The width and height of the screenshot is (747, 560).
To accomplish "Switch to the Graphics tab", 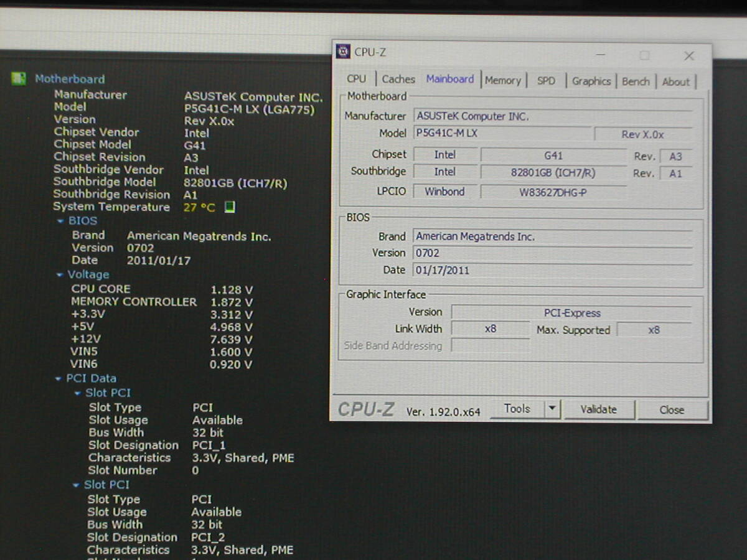I will coord(591,81).
